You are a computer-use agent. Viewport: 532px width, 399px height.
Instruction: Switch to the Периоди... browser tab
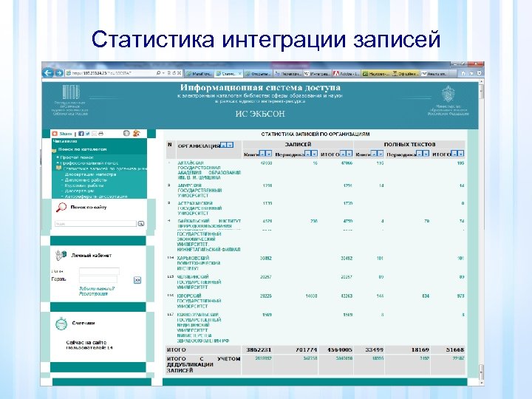[x=287, y=73]
